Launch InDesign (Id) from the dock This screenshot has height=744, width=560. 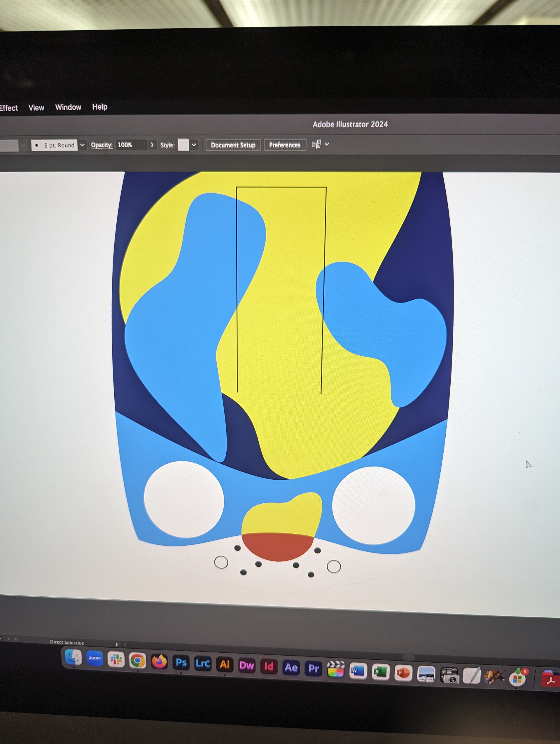coord(269,667)
